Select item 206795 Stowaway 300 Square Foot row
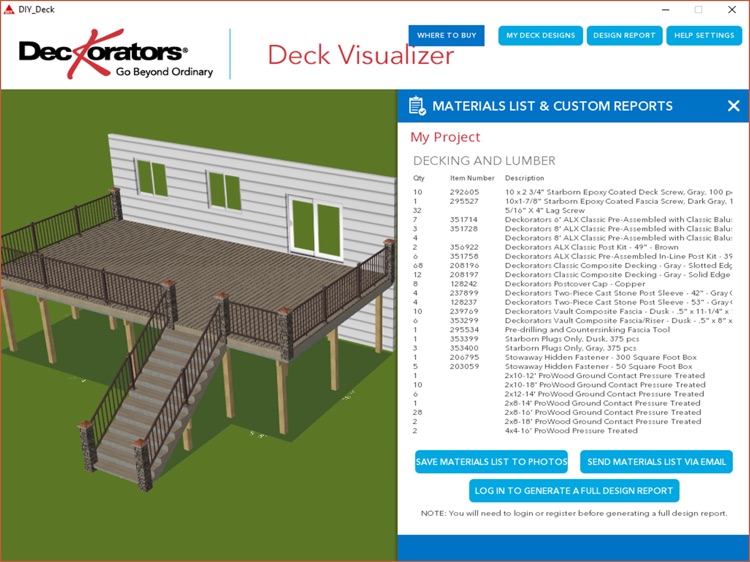The width and height of the screenshot is (750, 562). tap(573, 357)
